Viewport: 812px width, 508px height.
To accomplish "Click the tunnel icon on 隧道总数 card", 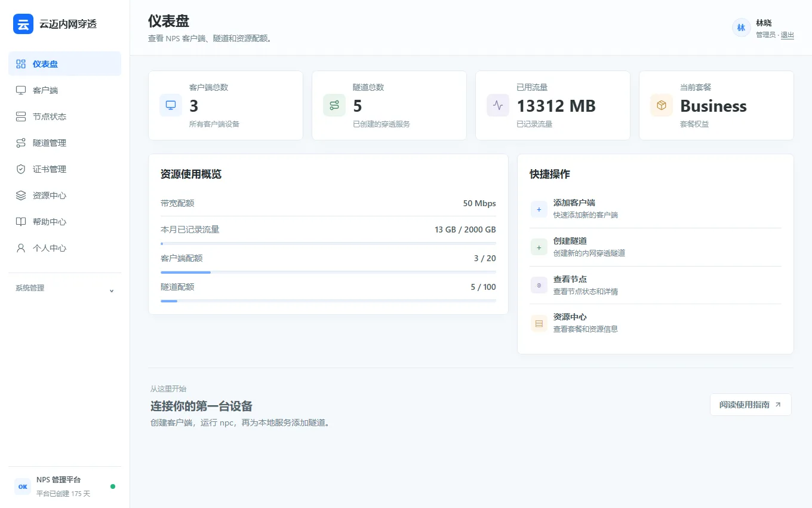I will click(x=334, y=105).
